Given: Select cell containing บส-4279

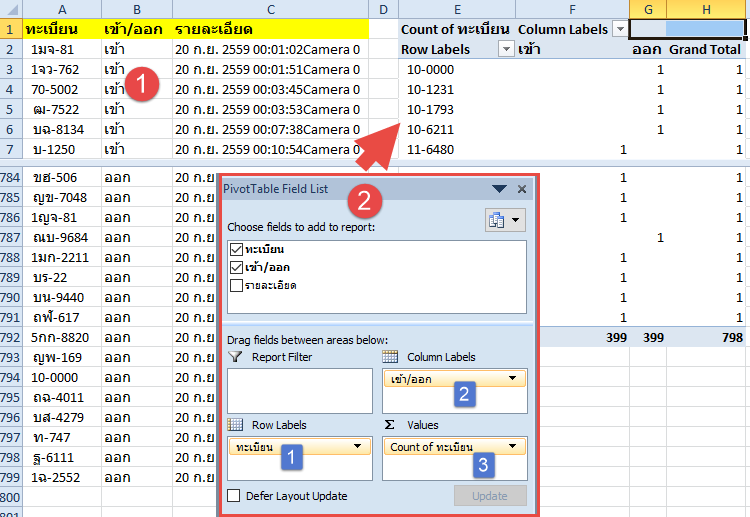Looking at the screenshot, I should [62, 417].
